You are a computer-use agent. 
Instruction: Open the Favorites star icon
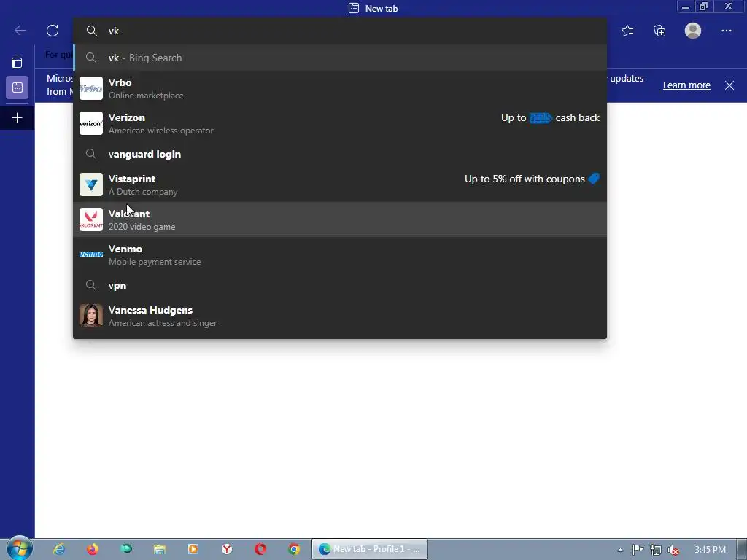(627, 31)
